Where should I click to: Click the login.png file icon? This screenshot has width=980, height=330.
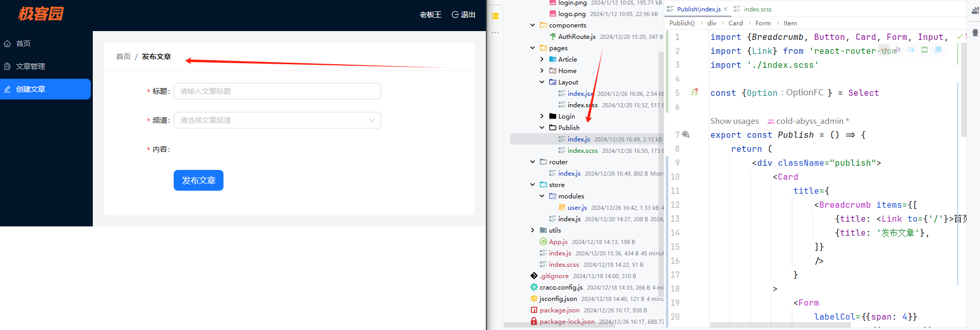553,3
